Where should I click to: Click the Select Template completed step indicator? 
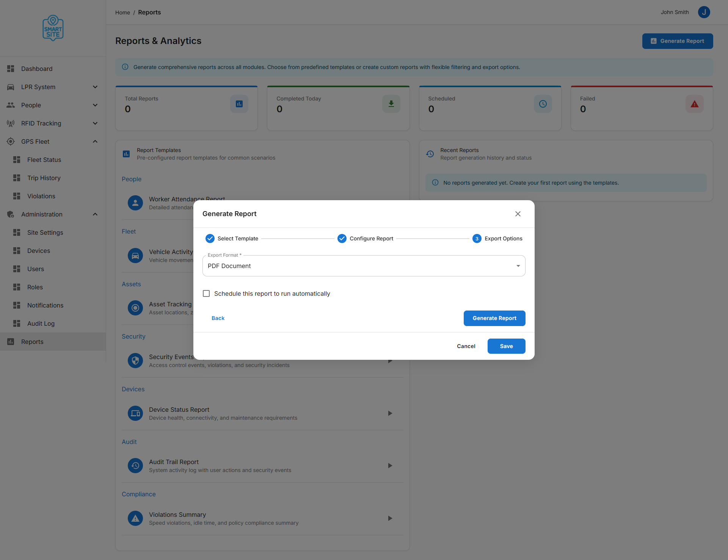point(210,238)
